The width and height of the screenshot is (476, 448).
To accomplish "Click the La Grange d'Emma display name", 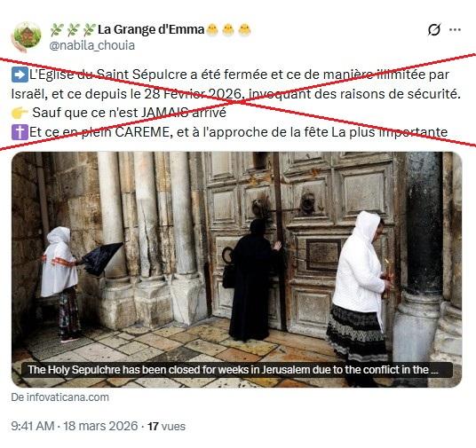I will 151,29.
